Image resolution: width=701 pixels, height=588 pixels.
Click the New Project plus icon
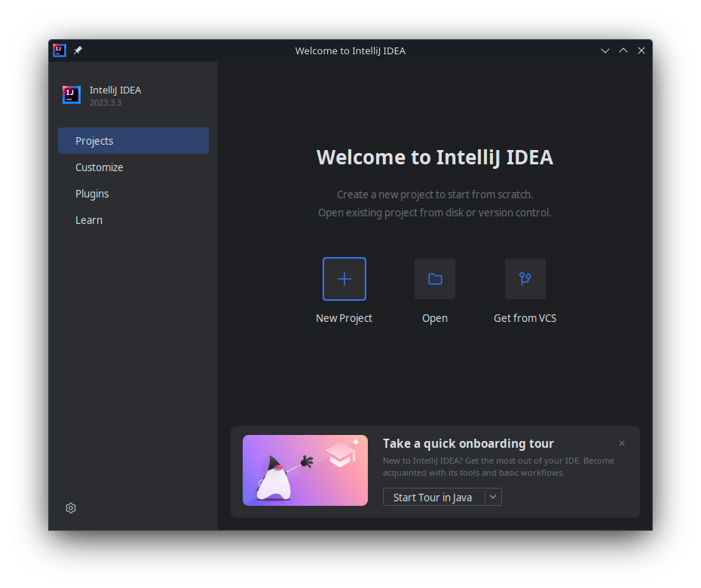[344, 279]
